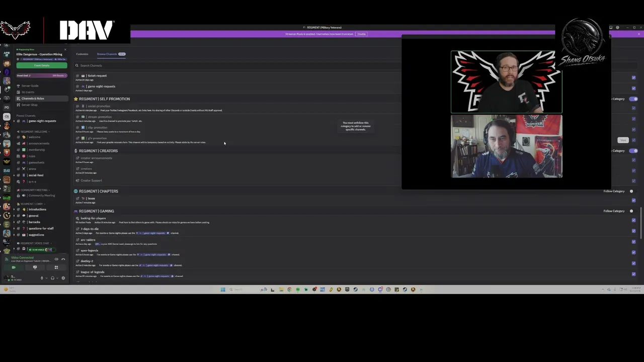The height and width of the screenshot is (362, 644).
Task: Open the voice activities grid button
Action: (x=56, y=267)
